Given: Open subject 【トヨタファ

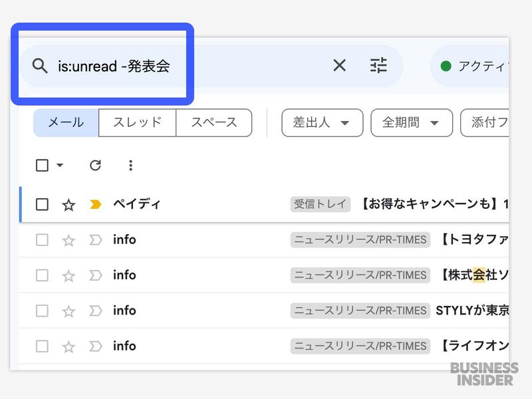Looking at the screenshot, I should pos(474,239).
